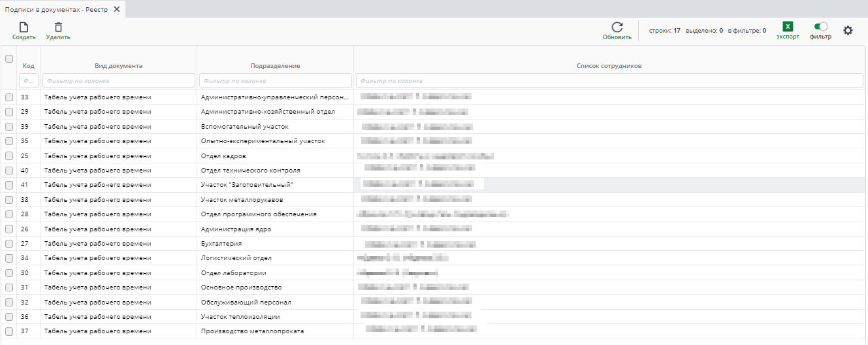Select Логистический отдел cell
Screen dimensions: 868x345
click(x=276, y=258)
